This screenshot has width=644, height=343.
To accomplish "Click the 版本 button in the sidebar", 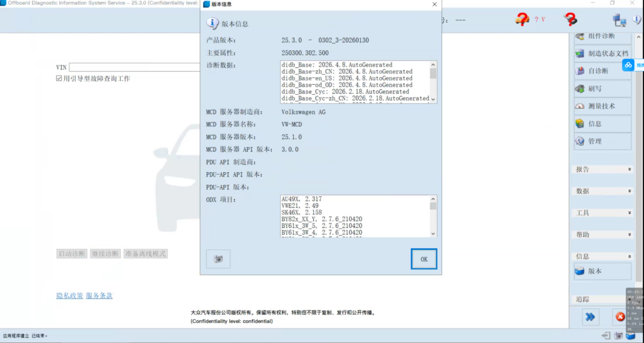I will [x=602, y=271].
